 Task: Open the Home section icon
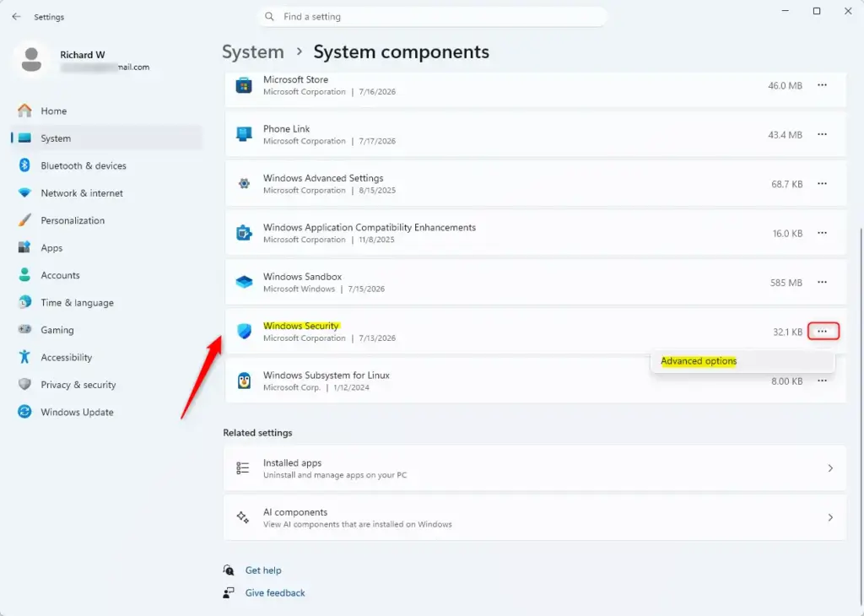pos(24,111)
